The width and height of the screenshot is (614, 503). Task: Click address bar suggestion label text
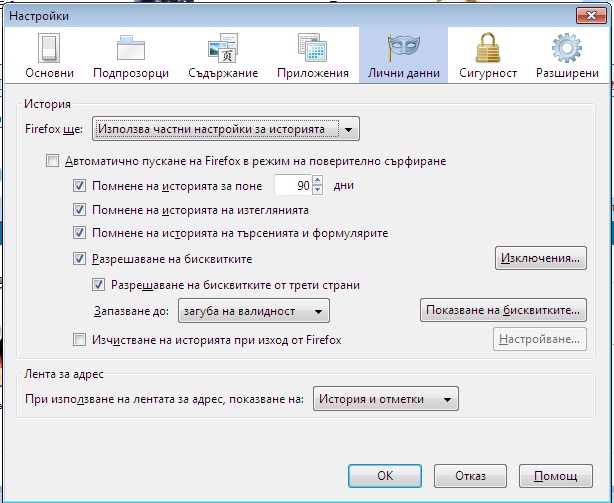[x=164, y=399]
